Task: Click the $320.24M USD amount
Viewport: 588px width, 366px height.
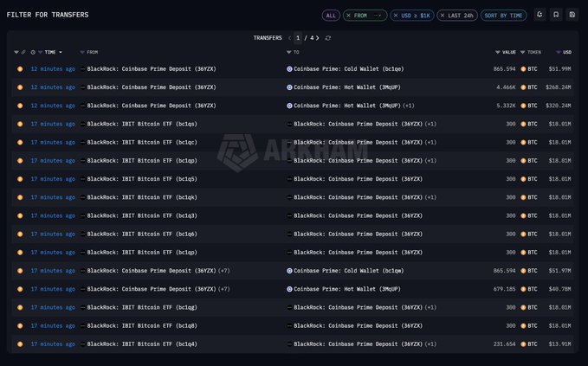Action: coord(559,106)
